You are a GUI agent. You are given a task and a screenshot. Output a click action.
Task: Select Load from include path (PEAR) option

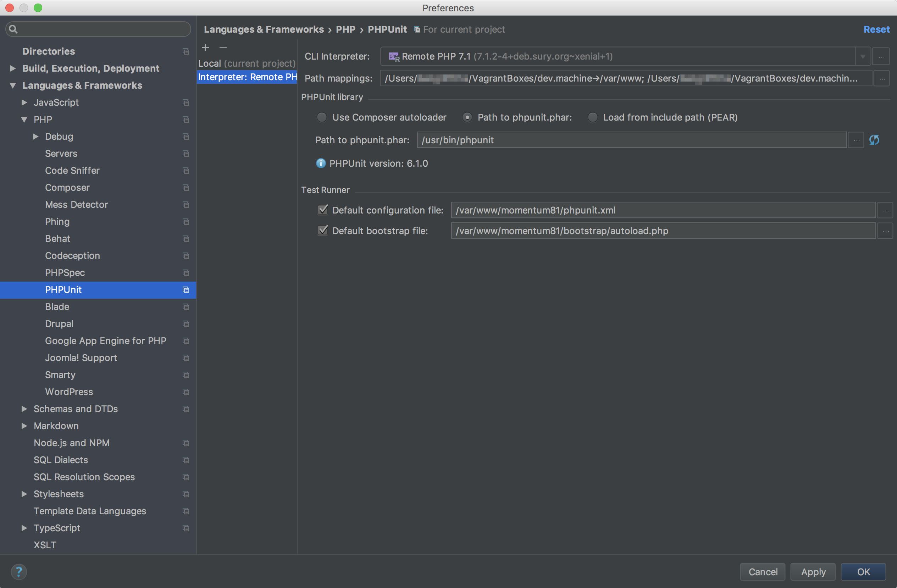pos(593,117)
